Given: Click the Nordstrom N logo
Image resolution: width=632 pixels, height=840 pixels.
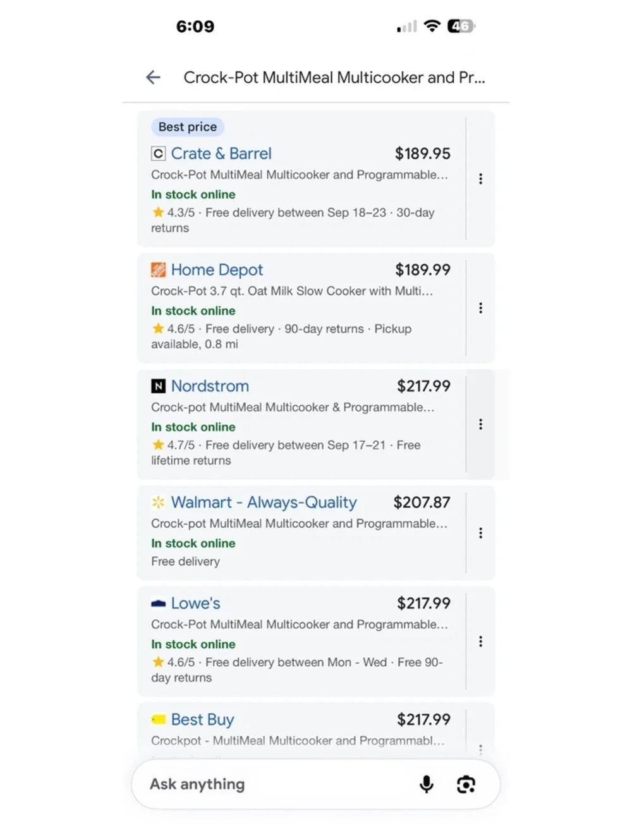Looking at the screenshot, I should (x=158, y=386).
